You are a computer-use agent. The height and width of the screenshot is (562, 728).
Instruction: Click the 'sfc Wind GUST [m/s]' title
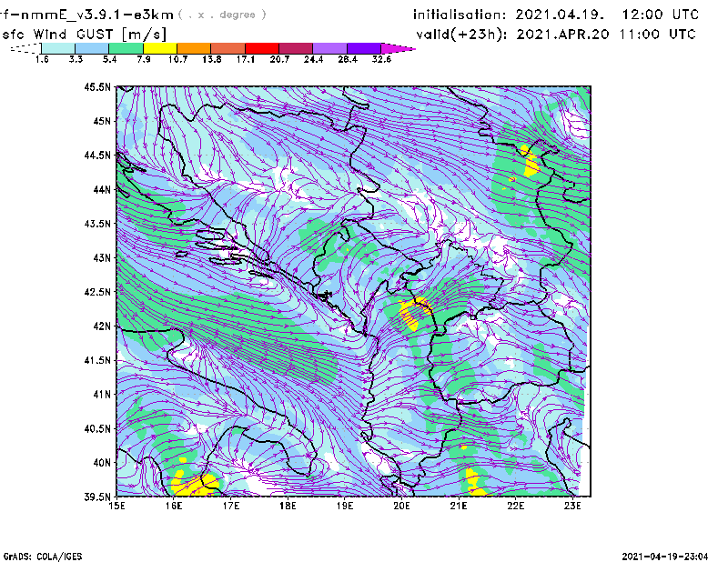(84, 35)
